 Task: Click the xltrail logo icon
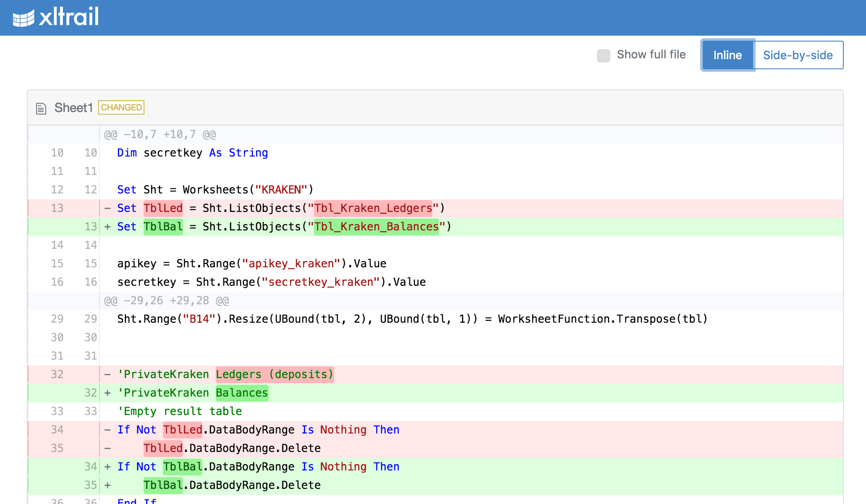(24, 18)
